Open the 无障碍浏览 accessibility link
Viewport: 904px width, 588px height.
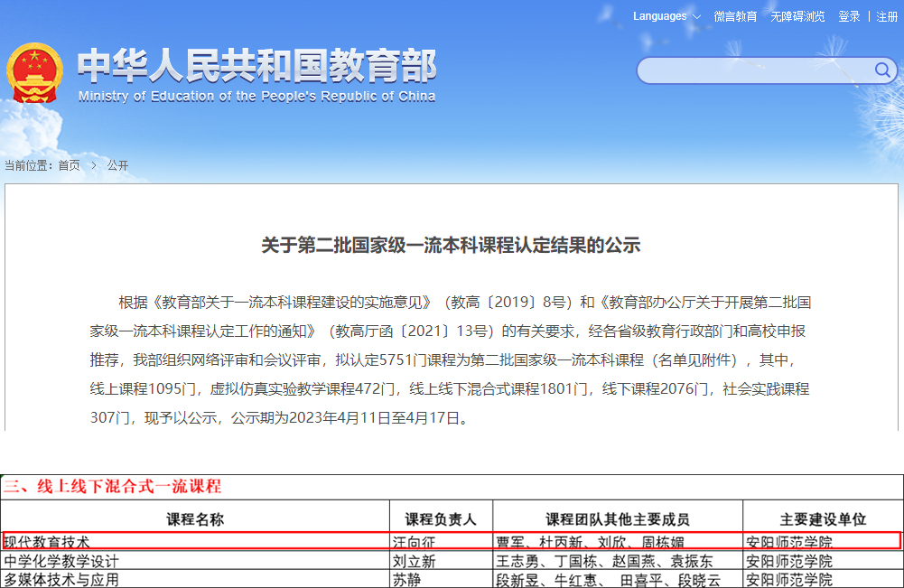coord(797,16)
